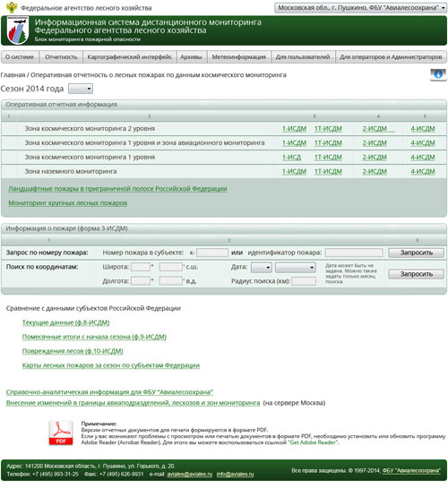
Task: Open 1-ИСДМ for ground monitoring zone
Action: (294, 172)
